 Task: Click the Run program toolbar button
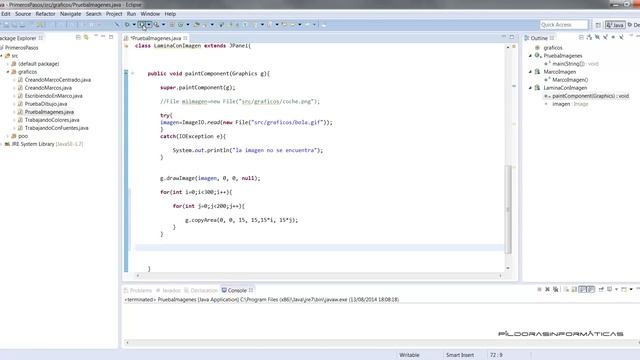point(141,24)
